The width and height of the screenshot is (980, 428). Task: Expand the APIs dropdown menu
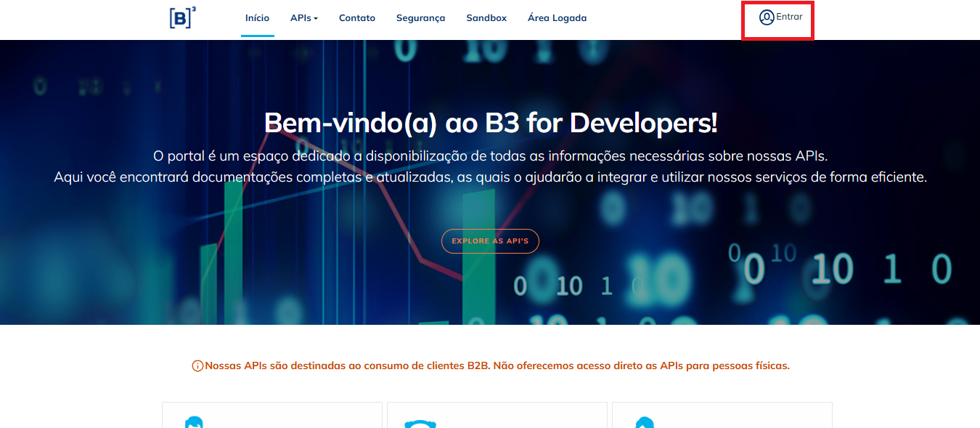[304, 18]
